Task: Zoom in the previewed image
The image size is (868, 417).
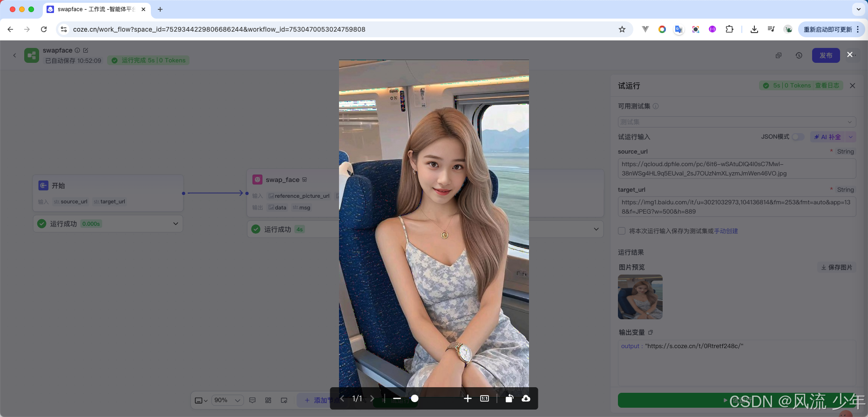Action: coord(468,398)
